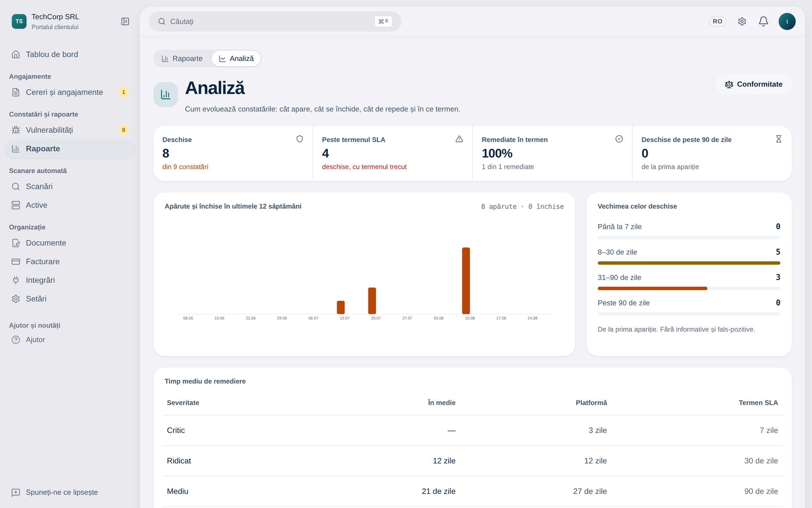
Task: Click 'deschise, cu termenul trecut' text
Action: click(364, 167)
